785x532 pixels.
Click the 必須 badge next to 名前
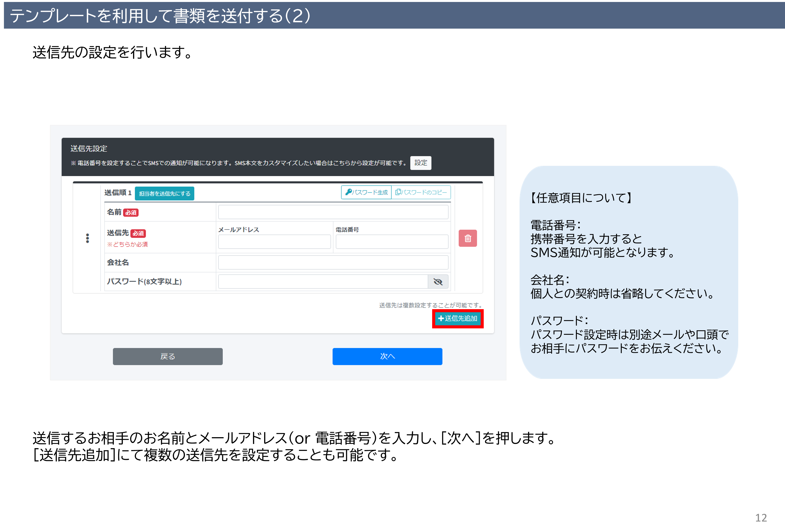pos(131,213)
